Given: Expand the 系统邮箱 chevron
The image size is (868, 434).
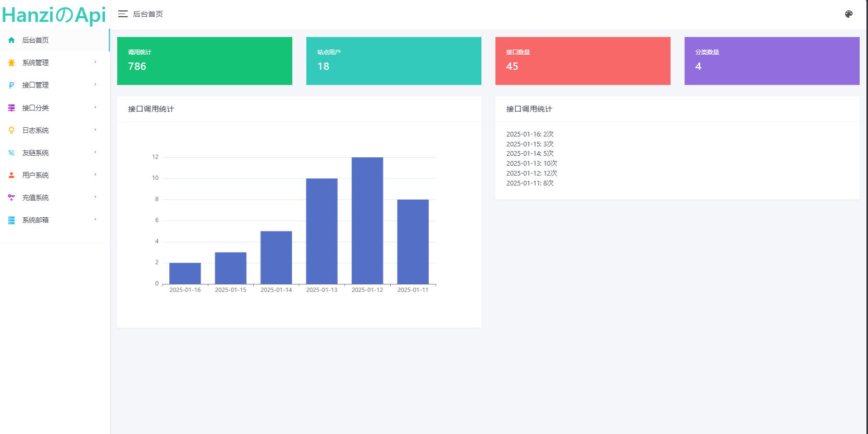Looking at the screenshot, I should tap(95, 219).
